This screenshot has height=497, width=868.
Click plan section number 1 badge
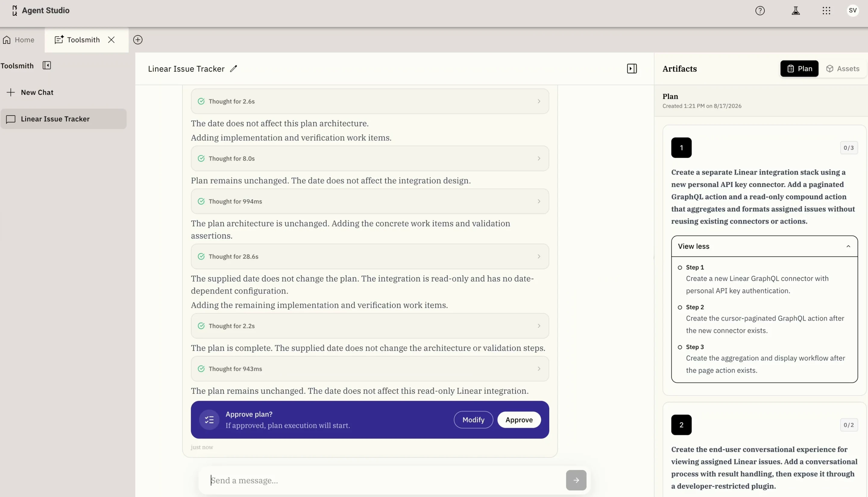pyautogui.click(x=681, y=148)
